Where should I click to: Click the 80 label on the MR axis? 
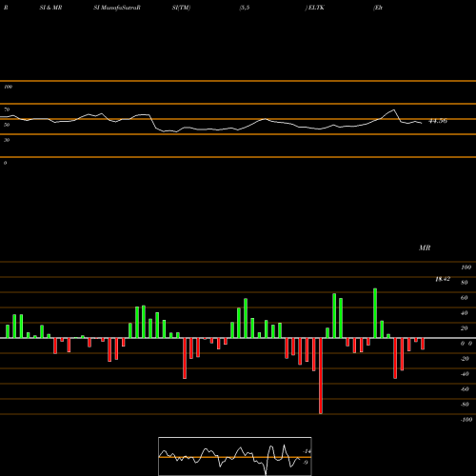coord(465,283)
